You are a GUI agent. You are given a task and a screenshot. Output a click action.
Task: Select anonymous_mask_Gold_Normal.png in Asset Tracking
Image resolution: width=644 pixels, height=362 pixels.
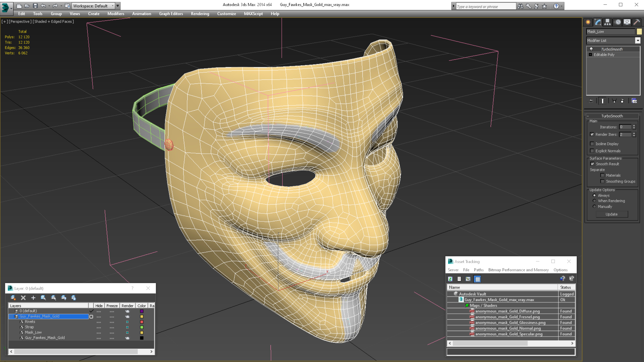[x=508, y=328]
